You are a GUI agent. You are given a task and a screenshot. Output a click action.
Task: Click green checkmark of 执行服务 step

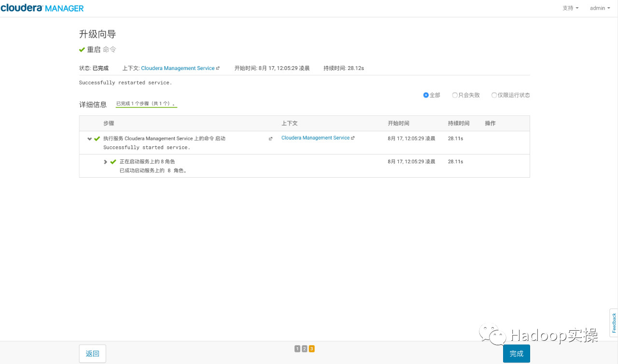(97, 139)
